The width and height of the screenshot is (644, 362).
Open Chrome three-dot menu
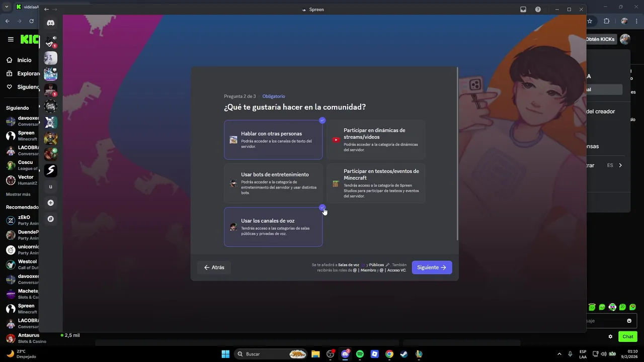(x=636, y=21)
